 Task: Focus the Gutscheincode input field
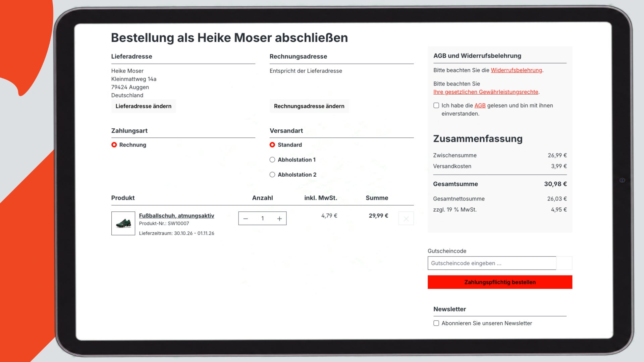492,263
